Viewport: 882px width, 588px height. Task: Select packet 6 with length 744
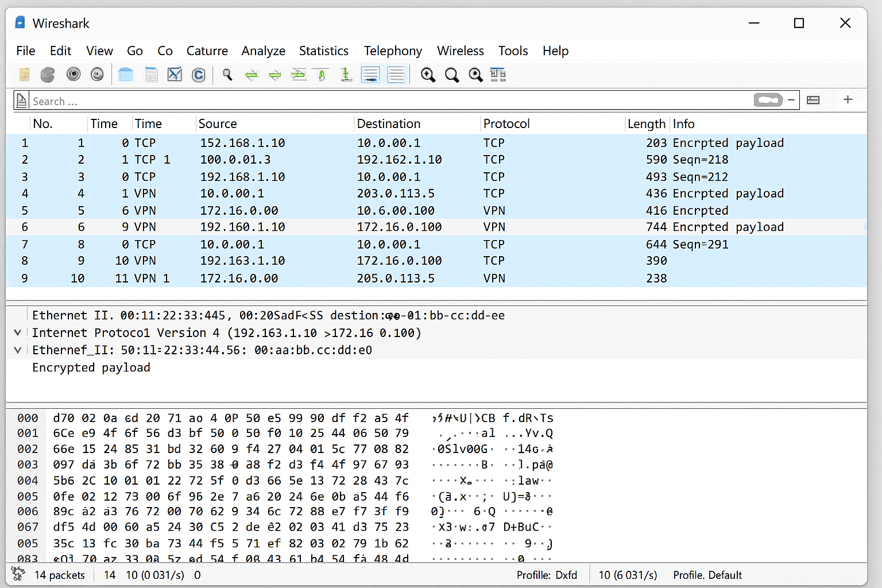(436, 227)
